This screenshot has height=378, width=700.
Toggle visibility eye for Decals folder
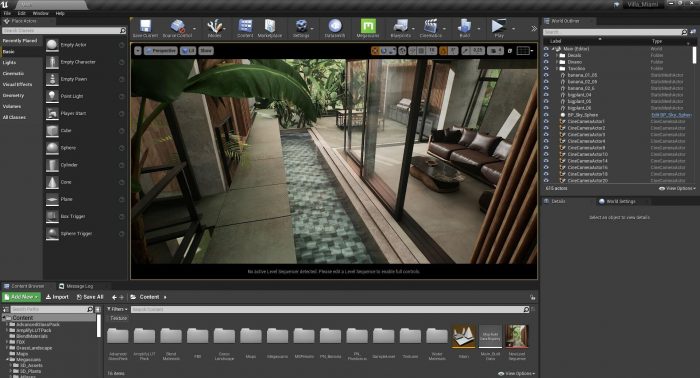pos(546,55)
